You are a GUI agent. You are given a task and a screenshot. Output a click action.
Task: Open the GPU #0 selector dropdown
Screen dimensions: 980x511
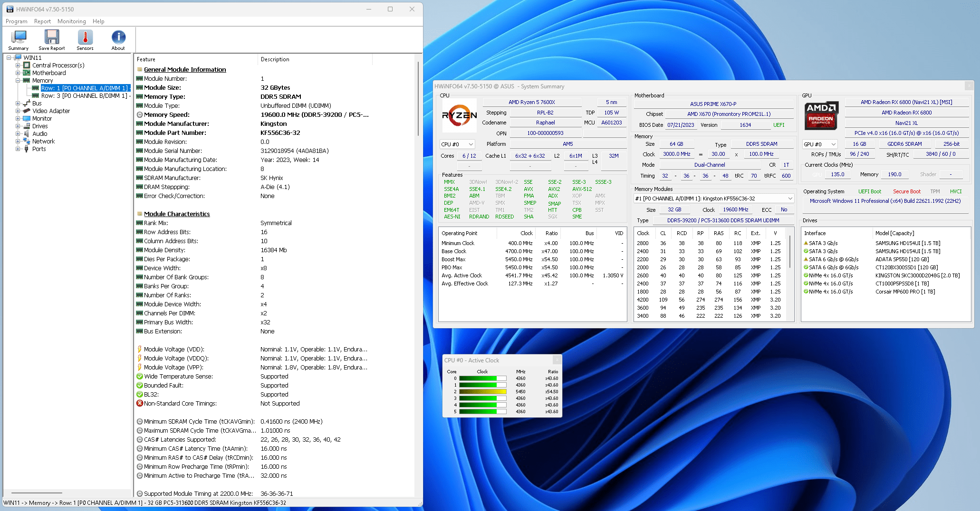tap(820, 144)
